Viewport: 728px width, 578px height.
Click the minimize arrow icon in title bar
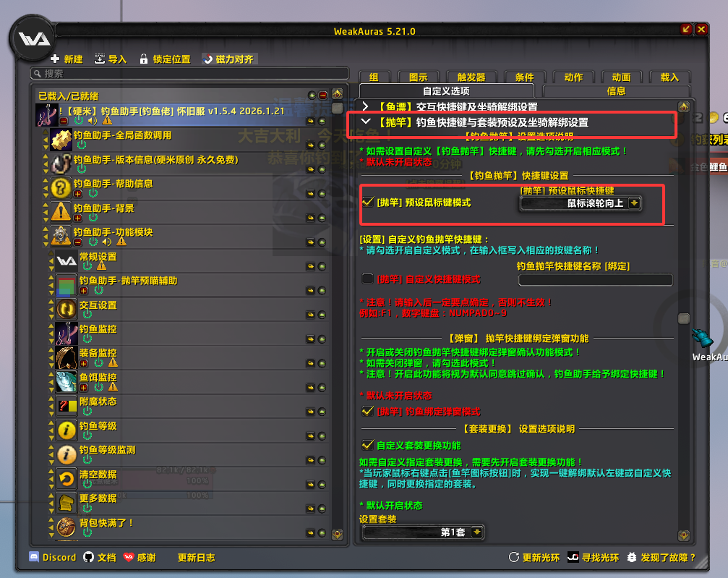click(686, 29)
